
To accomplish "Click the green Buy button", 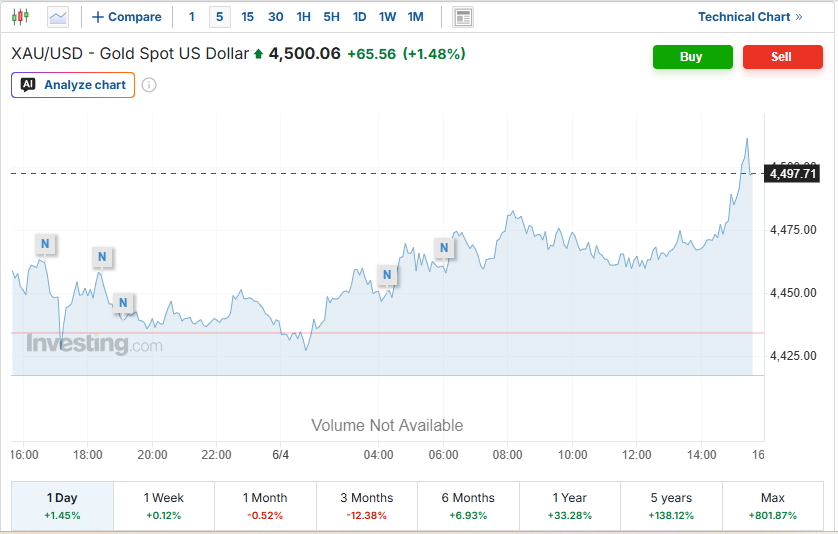I will coord(693,57).
